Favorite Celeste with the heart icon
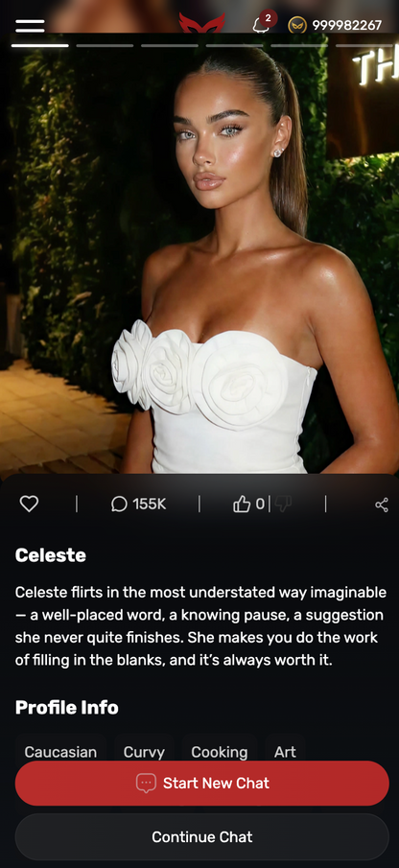The width and height of the screenshot is (399, 868). (x=29, y=504)
